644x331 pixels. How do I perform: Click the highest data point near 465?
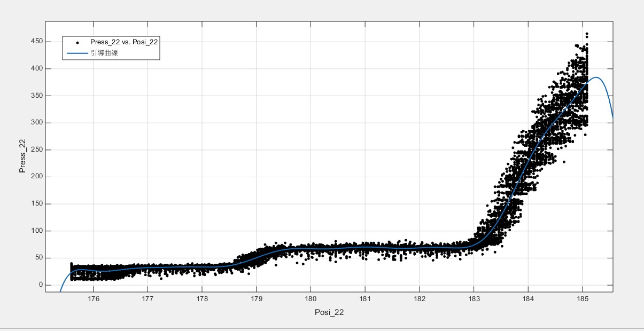click(586, 34)
